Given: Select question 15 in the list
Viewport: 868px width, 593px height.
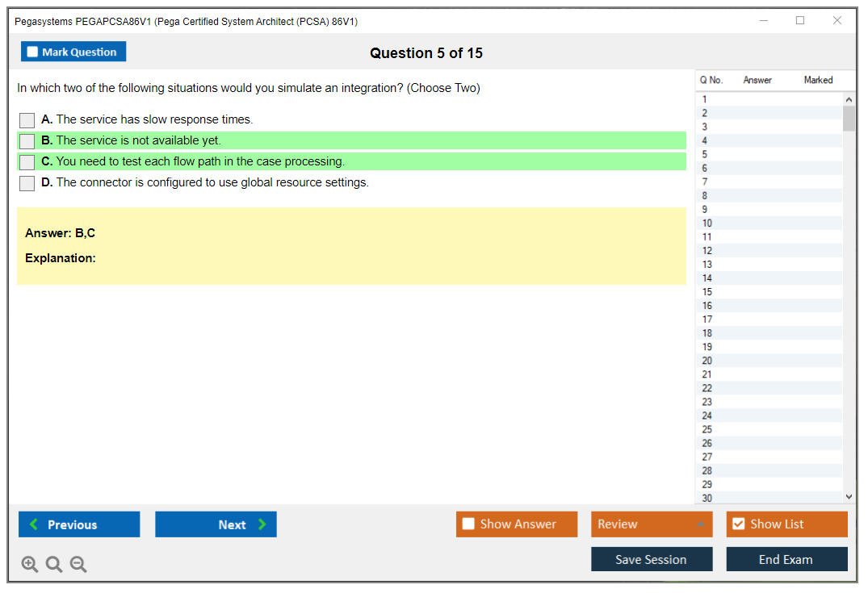Looking at the screenshot, I should point(707,292).
